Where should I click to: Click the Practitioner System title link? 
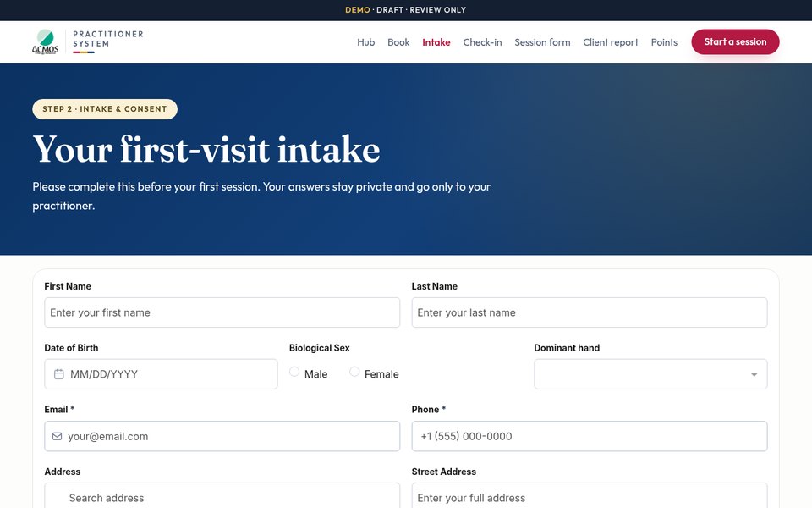click(108, 39)
